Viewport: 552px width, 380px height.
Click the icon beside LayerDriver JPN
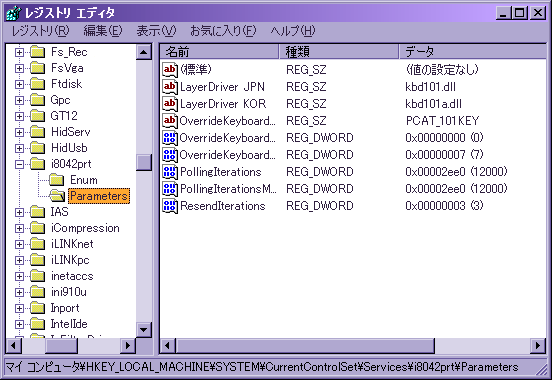(x=170, y=87)
